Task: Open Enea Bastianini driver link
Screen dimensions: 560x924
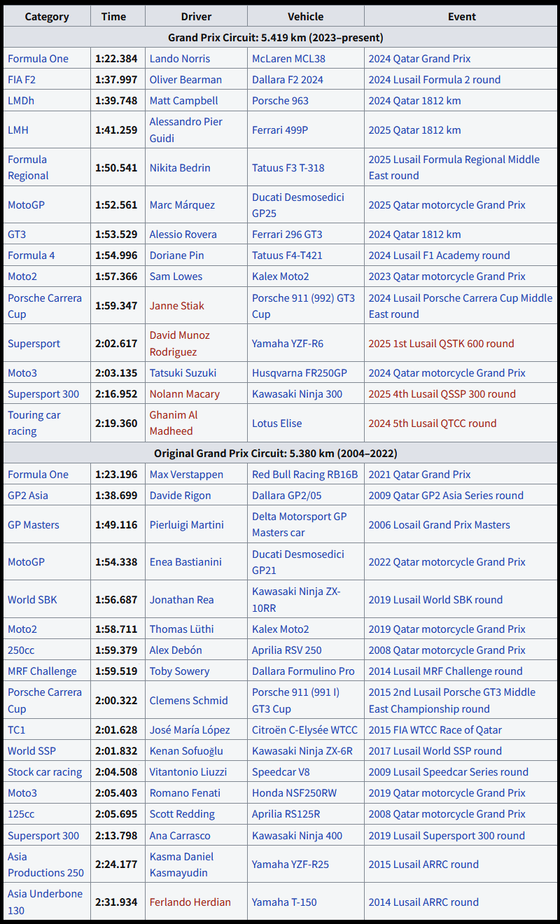Action: click(186, 562)
